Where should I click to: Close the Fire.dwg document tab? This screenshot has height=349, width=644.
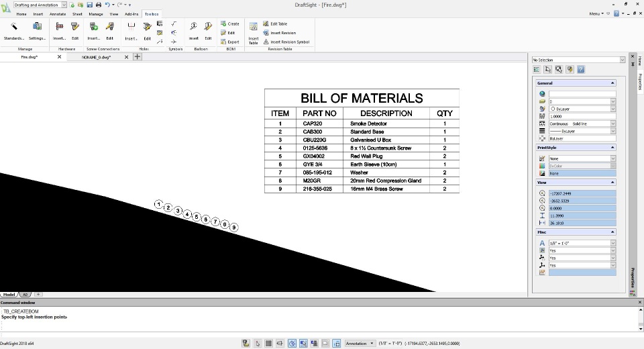click(x=59, y=57)
